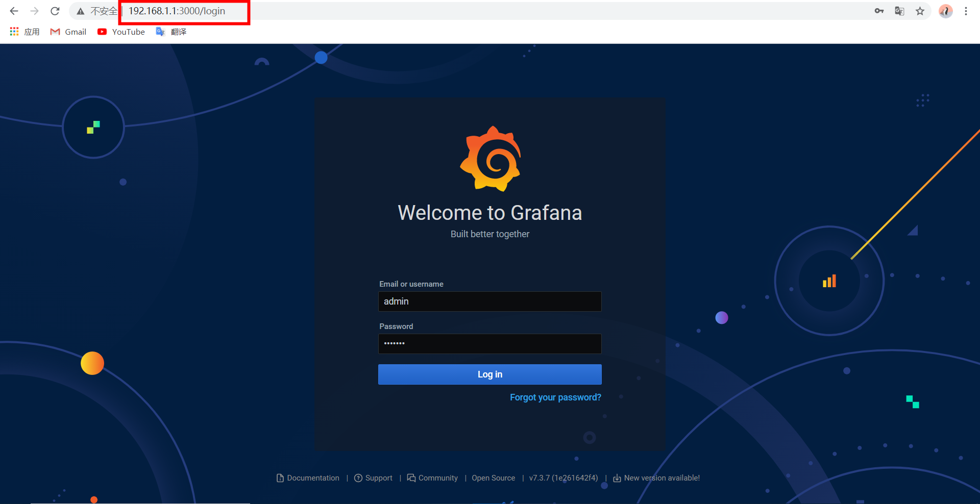980x504 pixels.
Task: Open the Community footer link
Action: [x=432, y=478]
